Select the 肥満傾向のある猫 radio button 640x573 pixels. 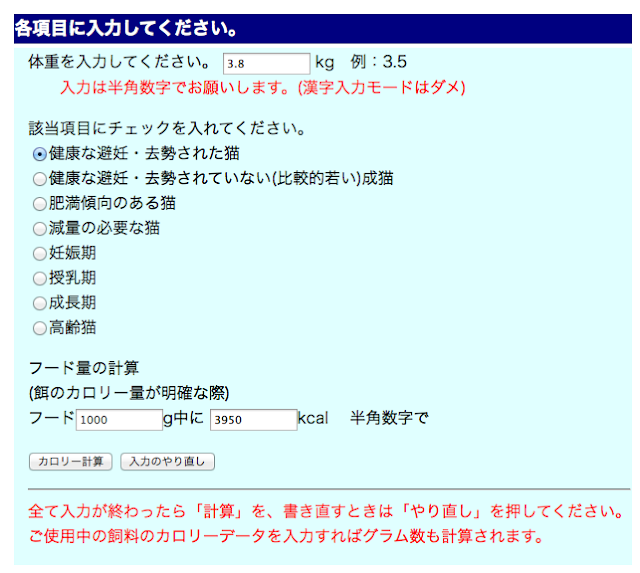click(40, 204)
